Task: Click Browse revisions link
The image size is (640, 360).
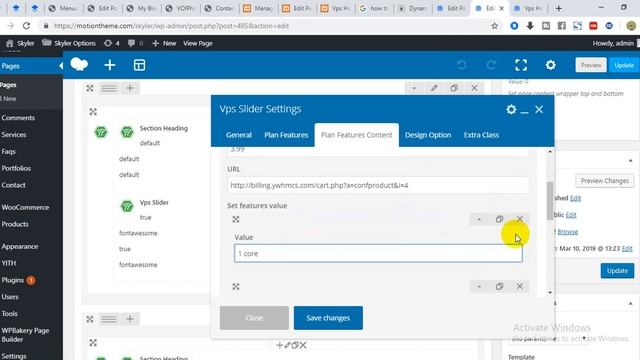Action: pyautogui.click(x=568, y=231)
